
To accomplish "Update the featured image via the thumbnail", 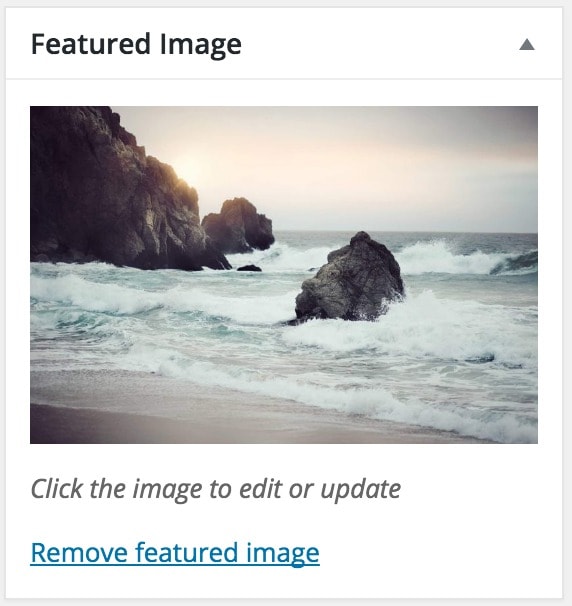I will [284, 275].
